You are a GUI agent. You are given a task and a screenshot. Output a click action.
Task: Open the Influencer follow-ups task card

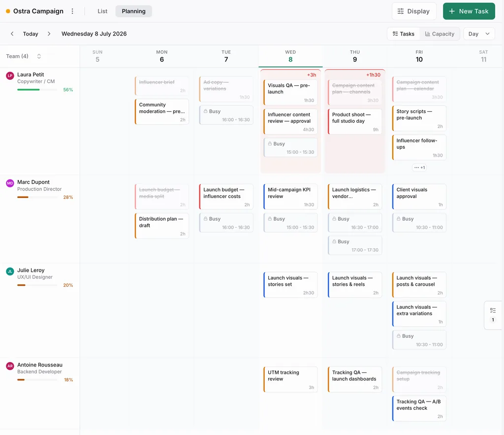point(419,147)
